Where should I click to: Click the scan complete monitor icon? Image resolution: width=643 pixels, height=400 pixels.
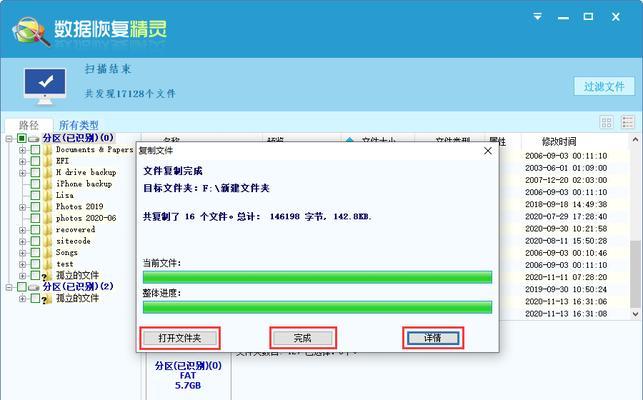coord(45,86)
